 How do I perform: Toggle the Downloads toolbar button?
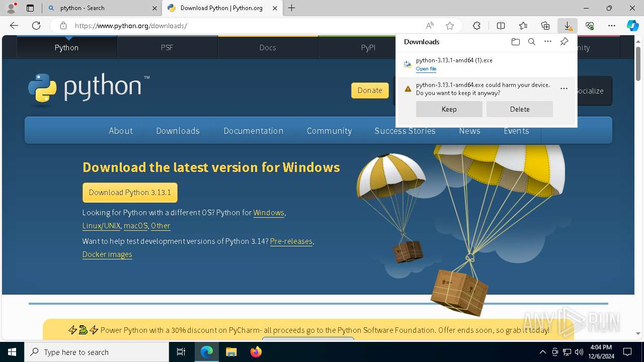(568, 26)
